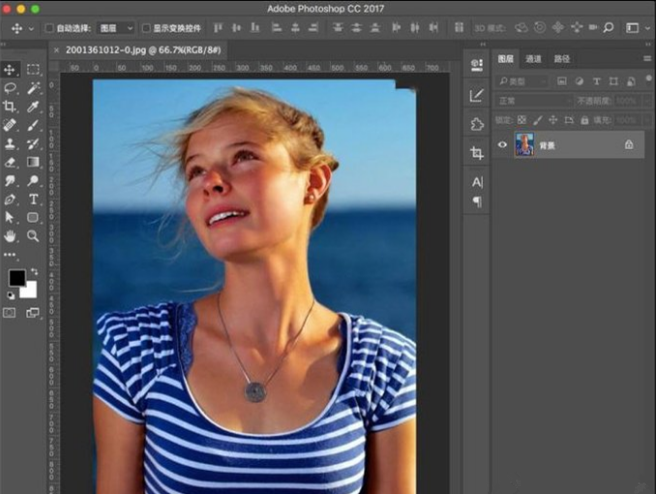Hide the 背景 layer using eye icon
Screen dimensions: 656x494
(x=503, y=145)
